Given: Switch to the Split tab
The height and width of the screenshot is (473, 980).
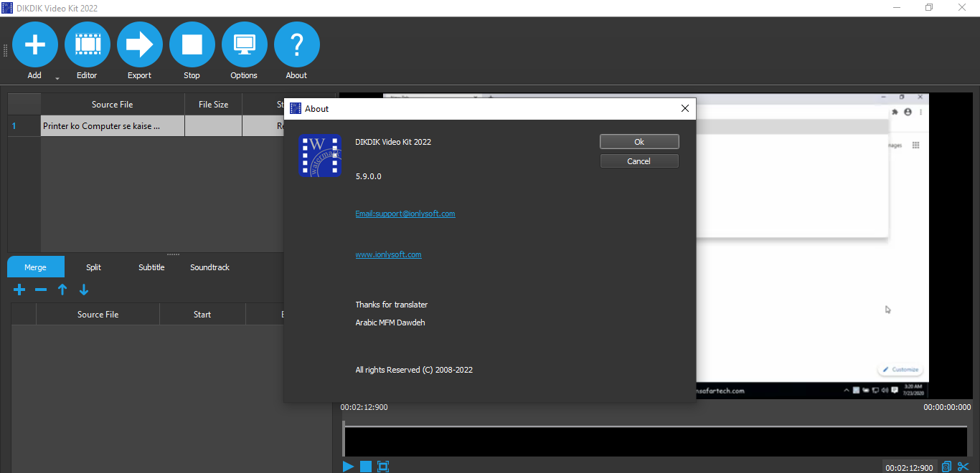Looking at the screenshot, I should click(x=94, y=267).
